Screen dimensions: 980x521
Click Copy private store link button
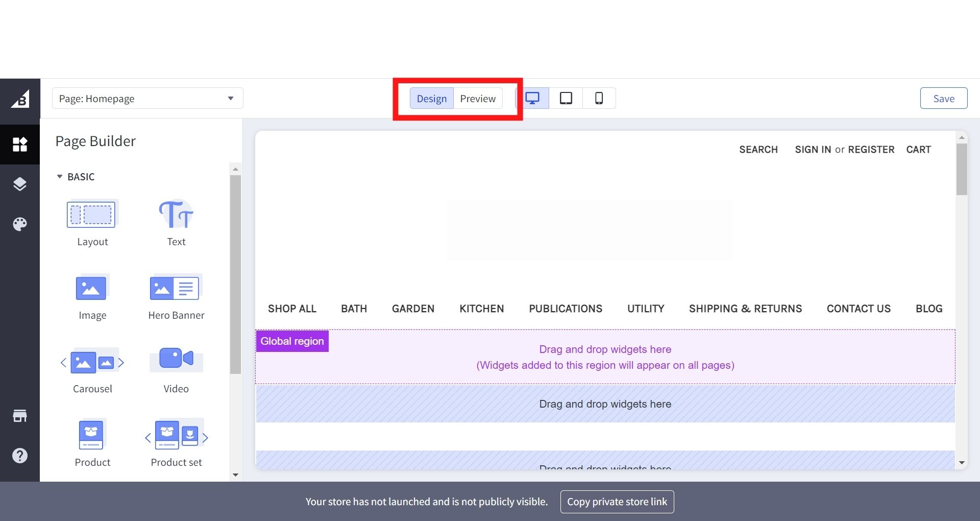[617, 502]
